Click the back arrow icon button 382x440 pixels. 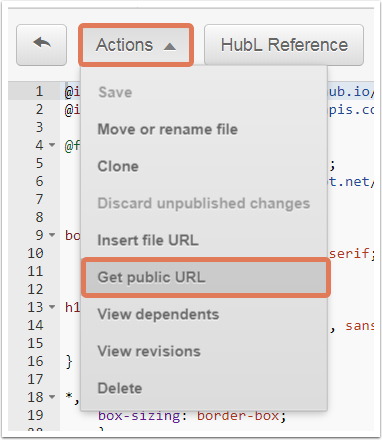41,45
